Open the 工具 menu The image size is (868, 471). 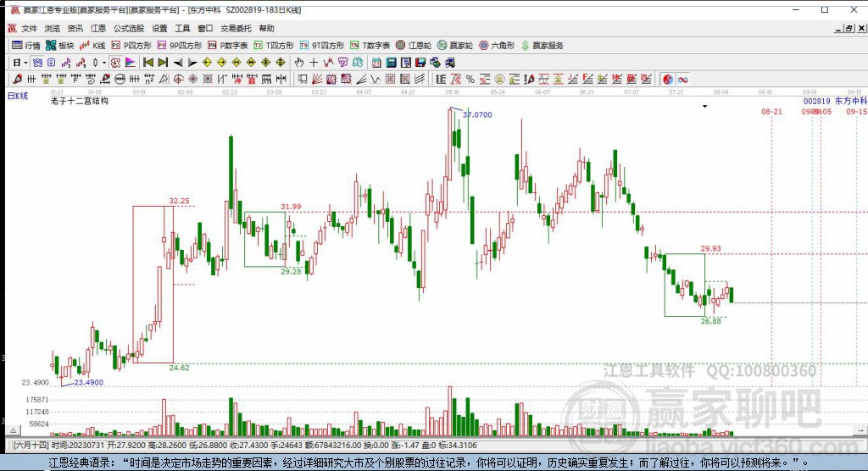pyautogui.click(x=182, y=28)
